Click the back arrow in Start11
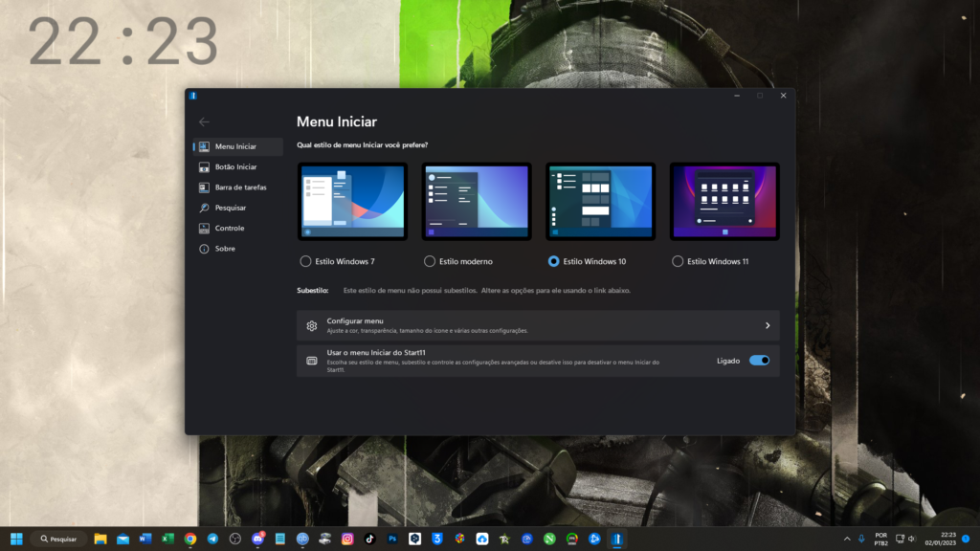 click(x=204, y=122)
